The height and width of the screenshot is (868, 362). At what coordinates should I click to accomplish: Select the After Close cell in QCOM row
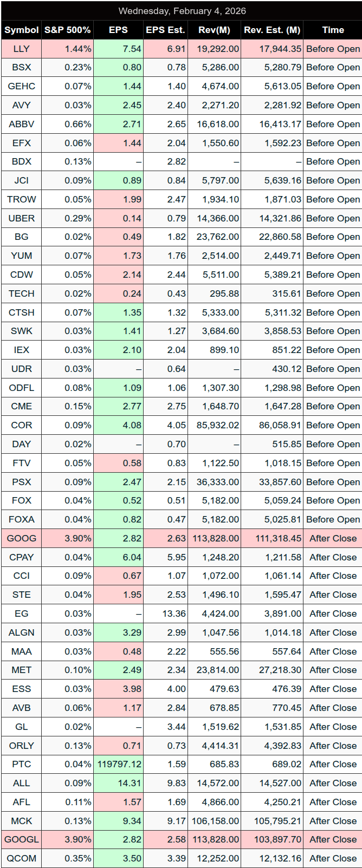(x=333, y=858)
